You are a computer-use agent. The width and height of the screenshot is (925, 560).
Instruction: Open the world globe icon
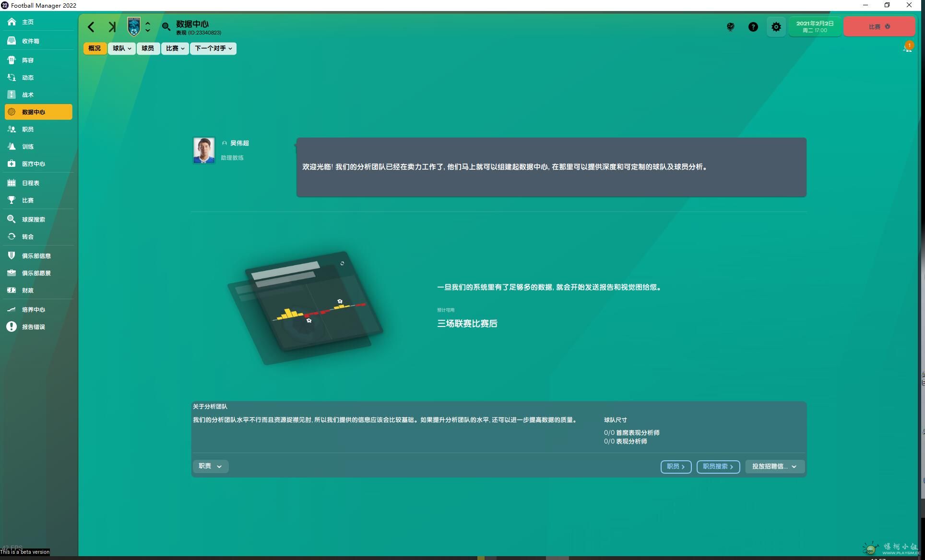click(730, 27)
